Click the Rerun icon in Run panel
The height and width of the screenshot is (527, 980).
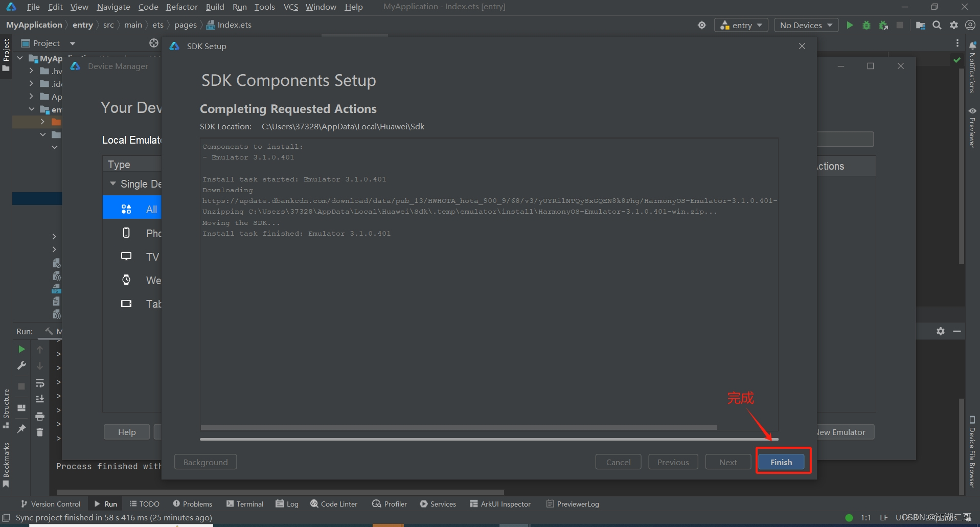coord(21,349)
